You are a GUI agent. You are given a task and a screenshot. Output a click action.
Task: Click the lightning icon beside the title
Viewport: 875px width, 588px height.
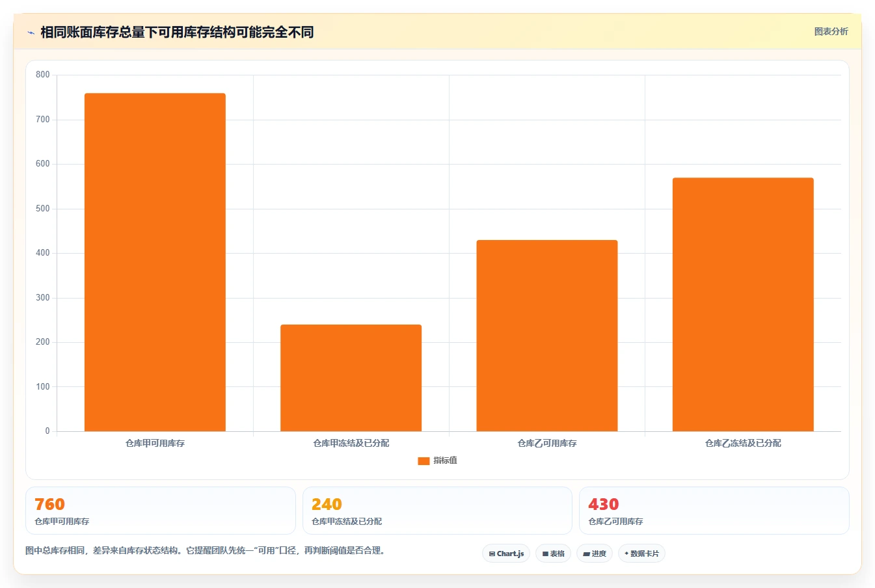point(31,33)
